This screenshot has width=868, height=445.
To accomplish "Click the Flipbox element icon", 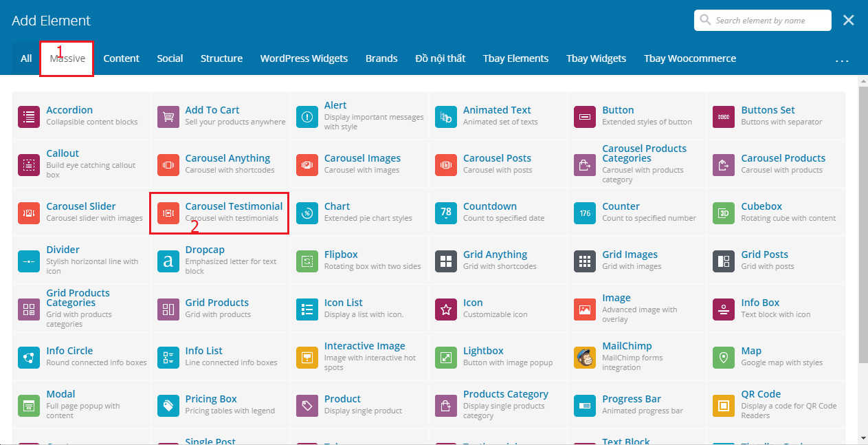I will tap(307, 261).
